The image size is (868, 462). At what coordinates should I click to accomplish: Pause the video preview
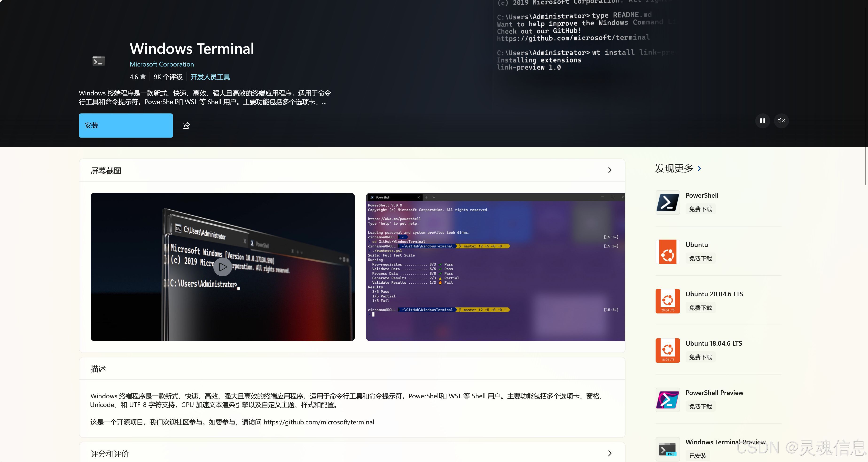tap(762, 121)
